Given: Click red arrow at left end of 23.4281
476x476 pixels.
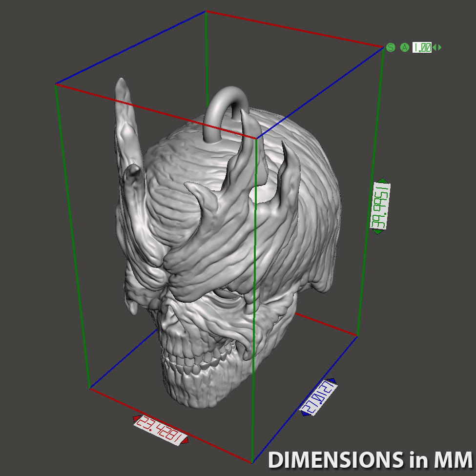Looking at the screenshot, I should 136,418.
